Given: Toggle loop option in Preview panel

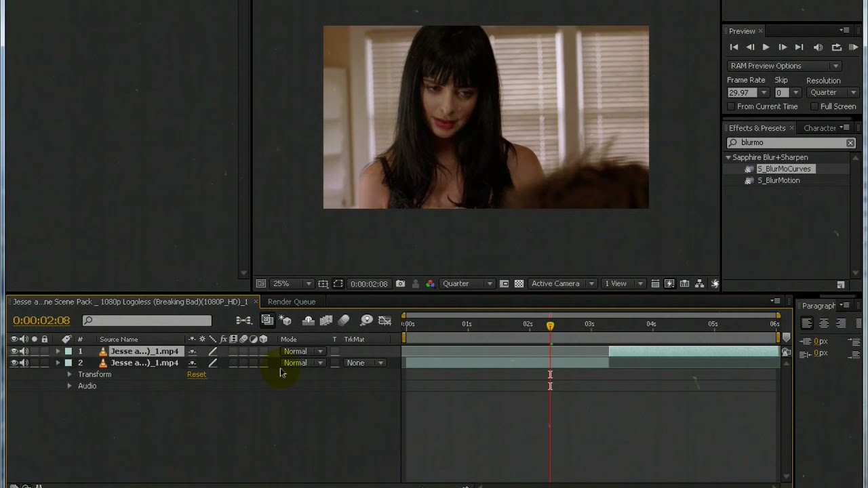Looking at the screenshot, I should (x=837, y=47).
